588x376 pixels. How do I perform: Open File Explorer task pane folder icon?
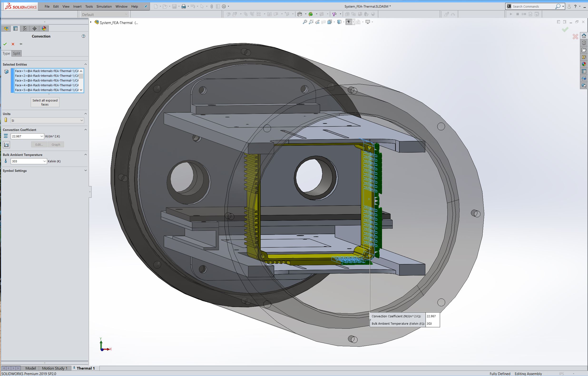pos(584,50)
